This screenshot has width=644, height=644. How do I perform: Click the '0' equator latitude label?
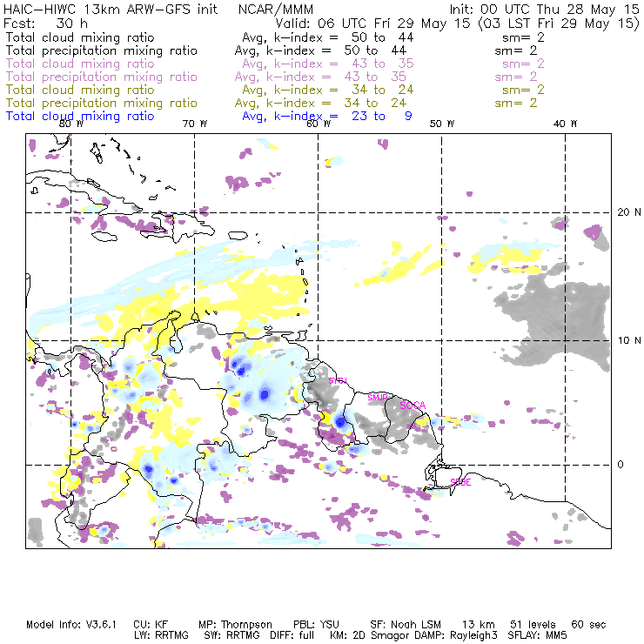[621, 465]
